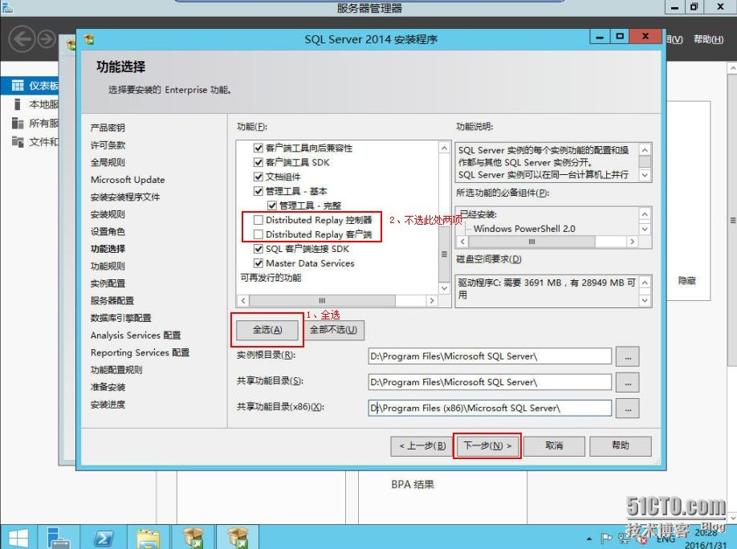The width and height of the screenshot is (737, 549).
Task: Click prerequisites horizontal scrollbar thumb
Action: tap(532, 242)
